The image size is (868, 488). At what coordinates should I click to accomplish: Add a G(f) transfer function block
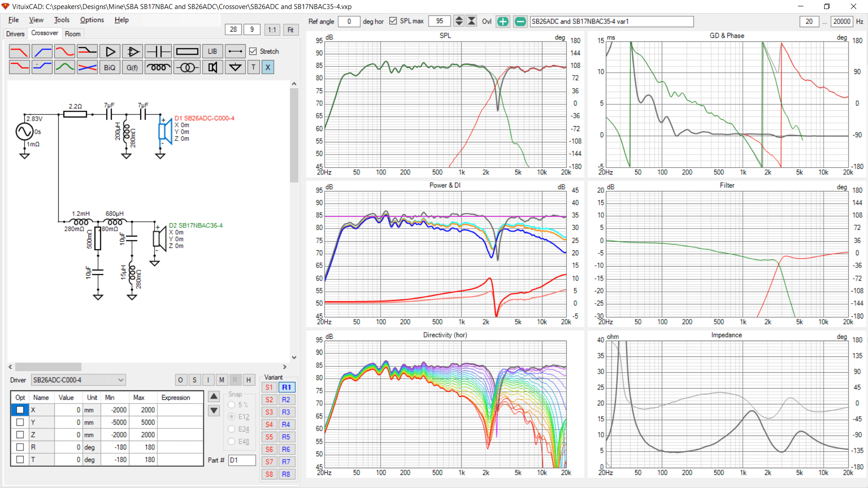click(132, 67)
